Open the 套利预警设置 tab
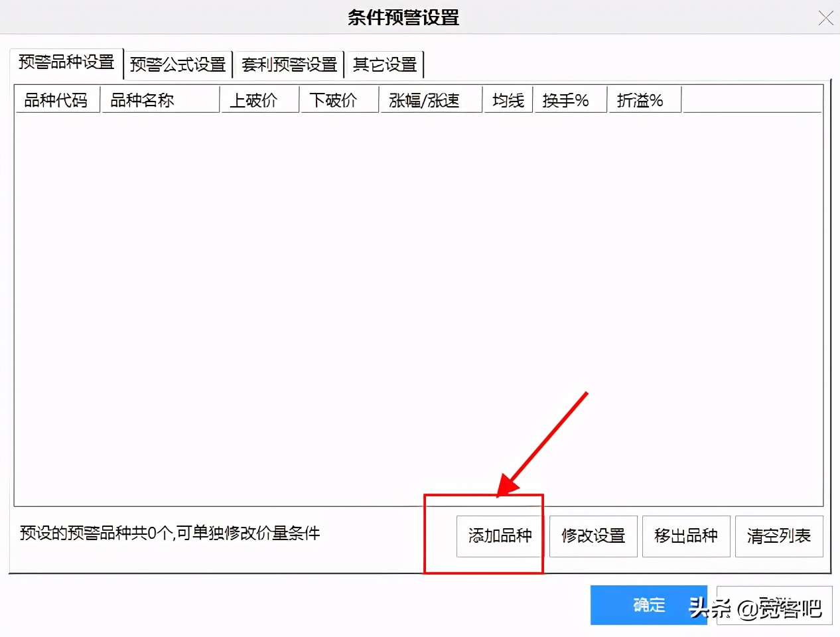This screenshot has width=840, height=637. point(289,64)
